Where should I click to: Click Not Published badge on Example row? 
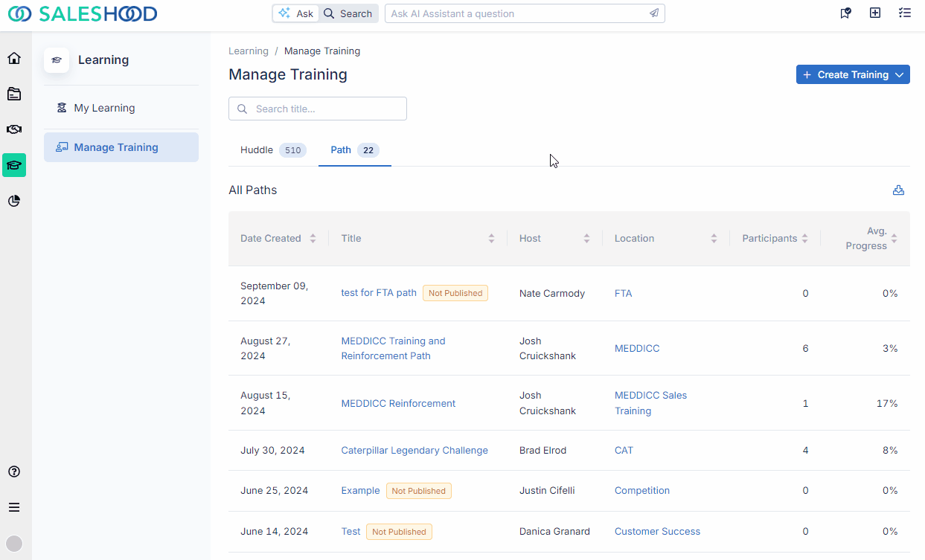click(x=418, y=491)
